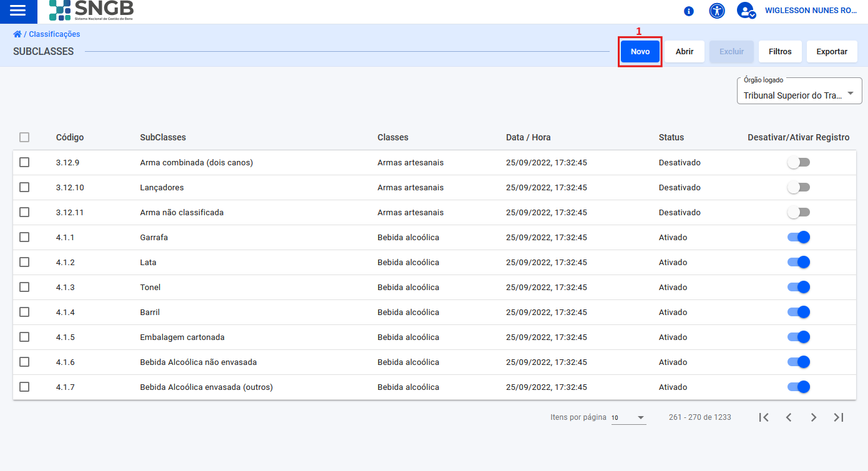This screenshot has width=868, height=471.
Task: Go to the previous page of results
Action: 789,417
